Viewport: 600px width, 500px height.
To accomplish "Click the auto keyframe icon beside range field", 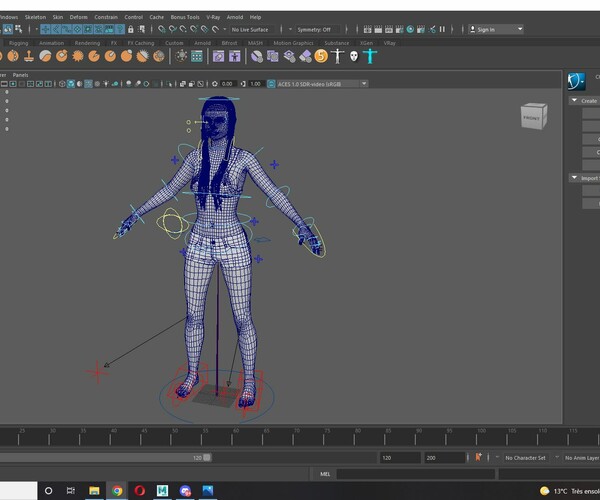I will (478, 458).
